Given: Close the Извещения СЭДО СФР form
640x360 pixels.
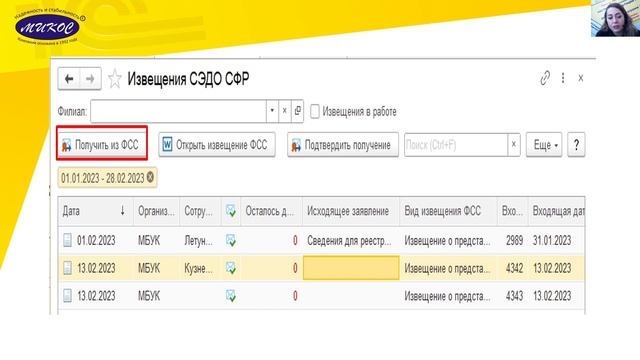Looking at the screenshot, I should 580,78.
